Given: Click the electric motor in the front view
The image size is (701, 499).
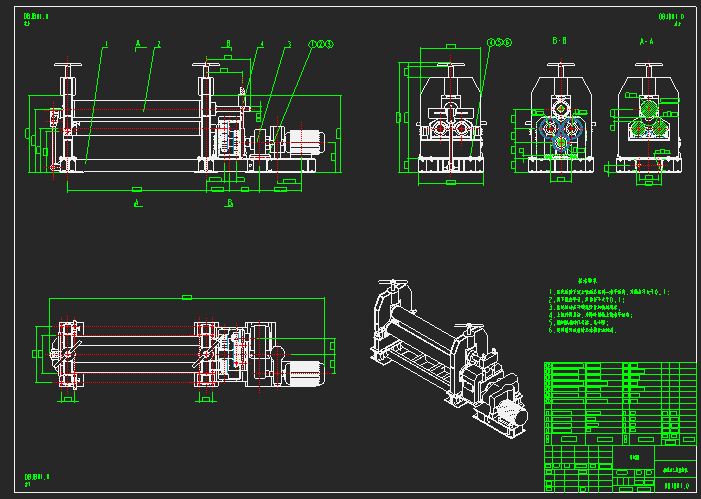Looking at the screenshot, I should point(305,143).
